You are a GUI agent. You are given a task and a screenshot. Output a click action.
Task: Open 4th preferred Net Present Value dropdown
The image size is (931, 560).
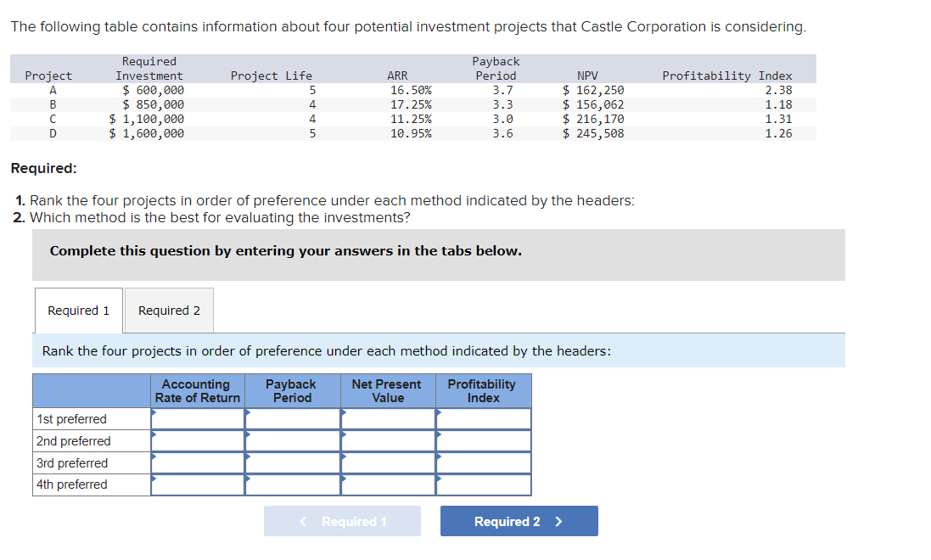389,484
